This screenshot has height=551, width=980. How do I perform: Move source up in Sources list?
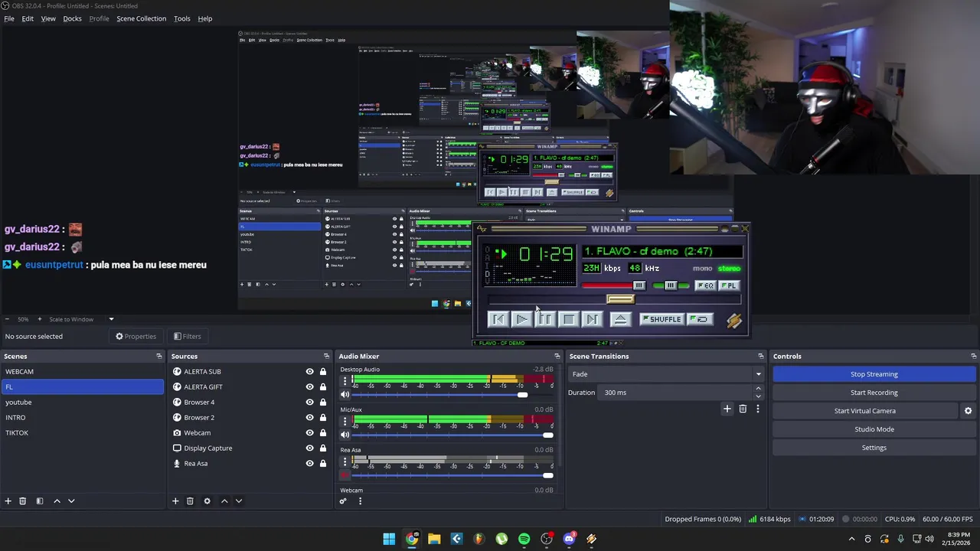[224, 501]
